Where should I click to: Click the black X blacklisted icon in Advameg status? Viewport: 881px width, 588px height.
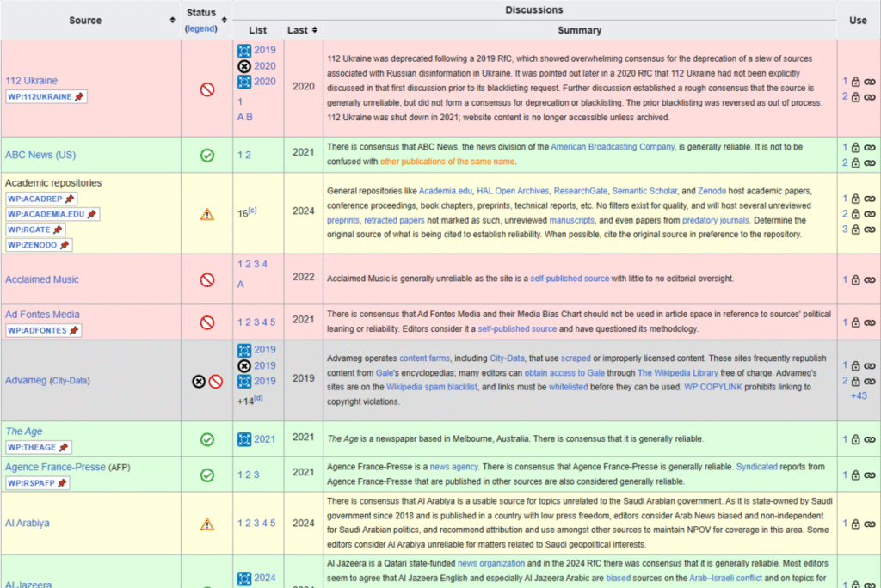pos(198,381)
